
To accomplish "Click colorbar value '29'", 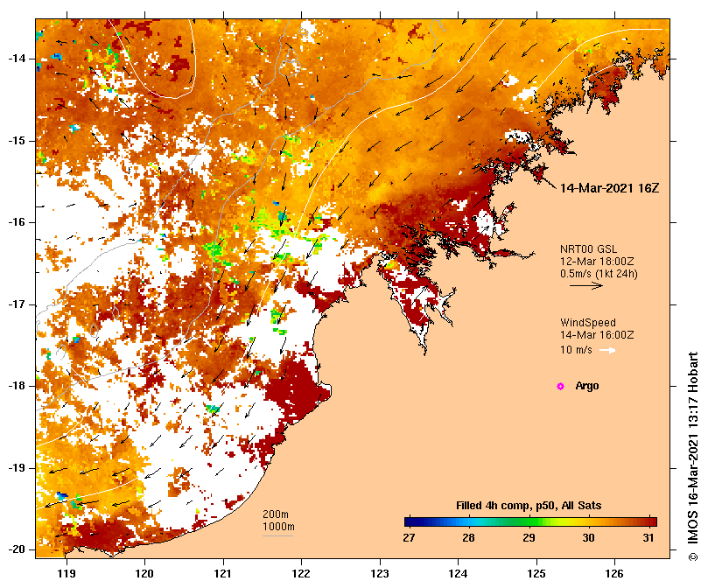I will pyautogui.click(x=529, y=538).
